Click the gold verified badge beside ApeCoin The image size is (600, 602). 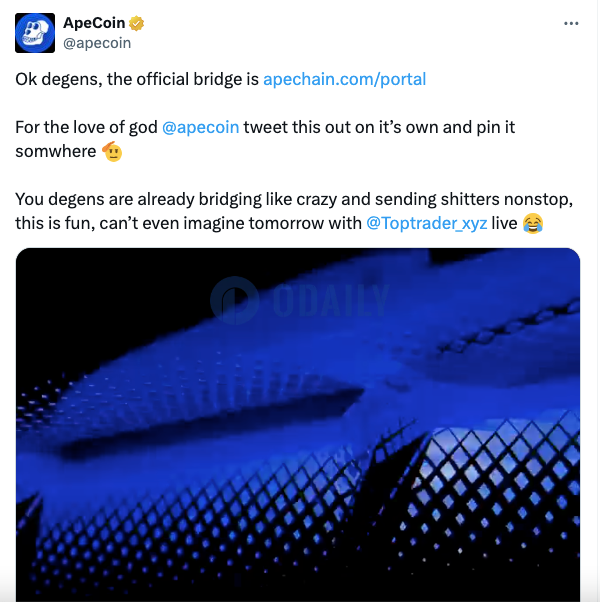(137, 23)
